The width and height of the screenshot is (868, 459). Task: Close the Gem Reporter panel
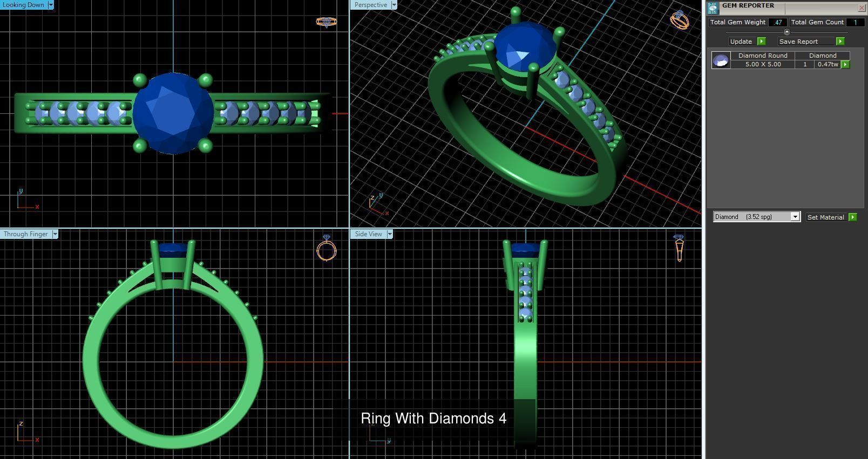point(861,8)
